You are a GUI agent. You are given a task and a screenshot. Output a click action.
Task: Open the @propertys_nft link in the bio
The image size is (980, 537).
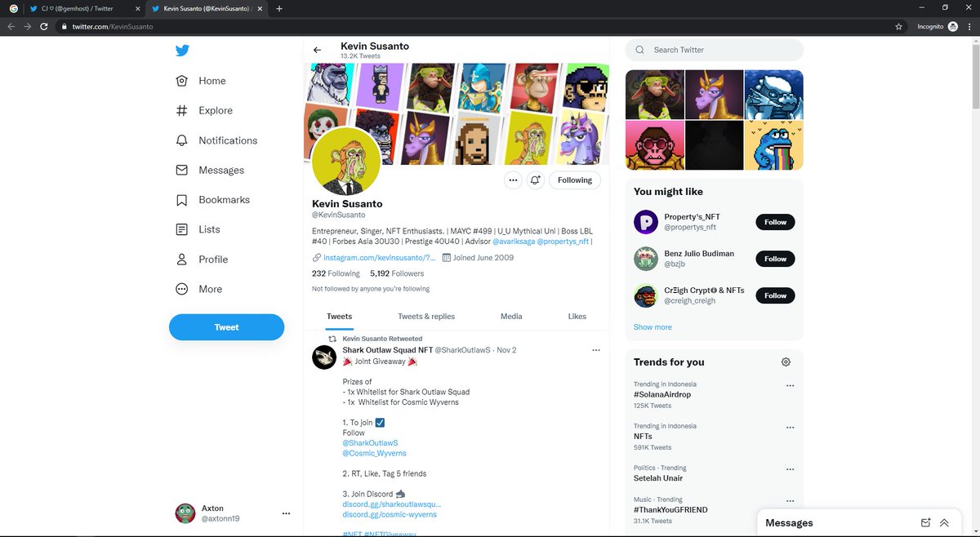[563, 242]
